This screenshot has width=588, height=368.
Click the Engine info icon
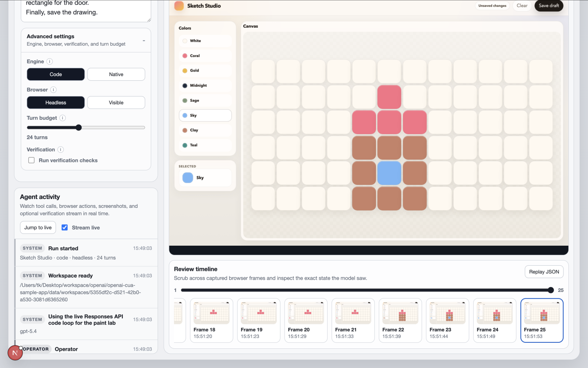[x=50, y=61]
